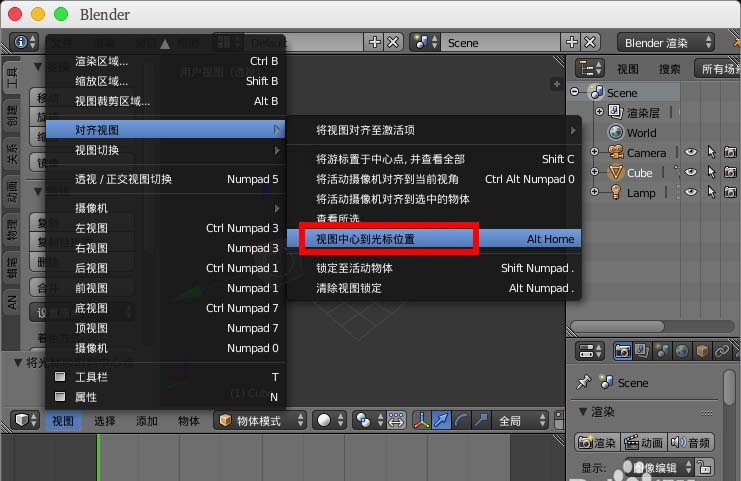Click the 音频 audio button
Viewport: 741px width, 481px height.
pos(690,442)
